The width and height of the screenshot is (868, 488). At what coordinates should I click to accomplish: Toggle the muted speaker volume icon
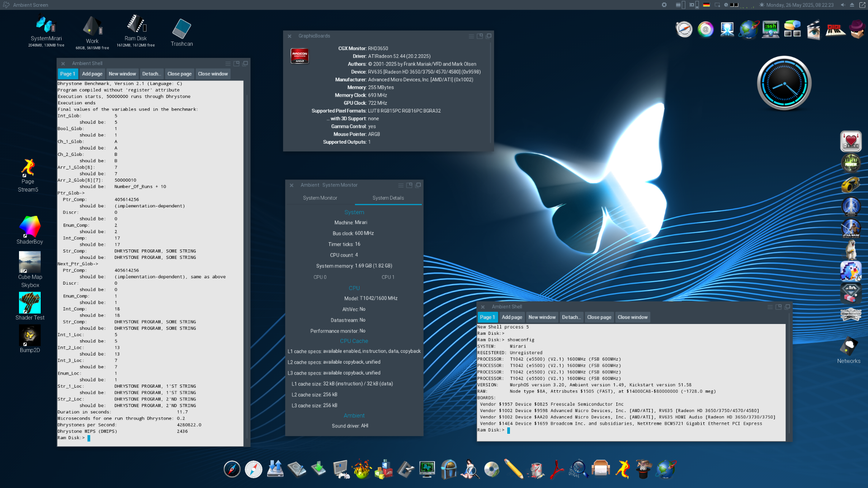coord(843,5)
